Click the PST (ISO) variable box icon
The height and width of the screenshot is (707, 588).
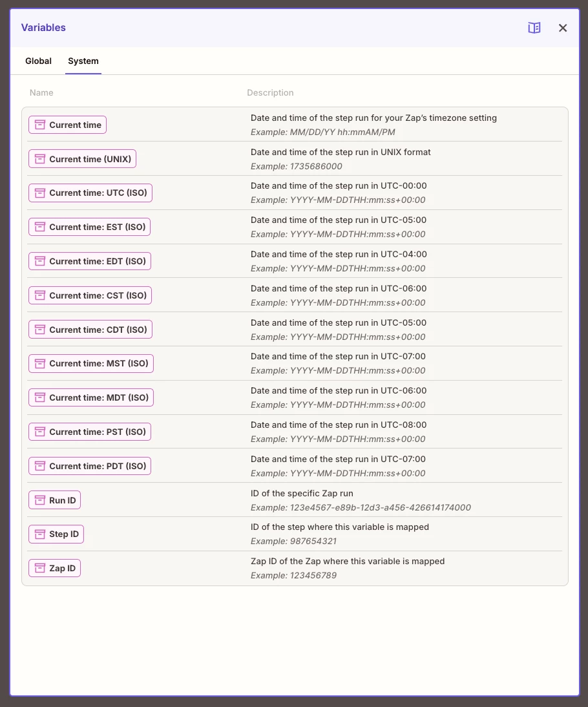coord(40,432)
